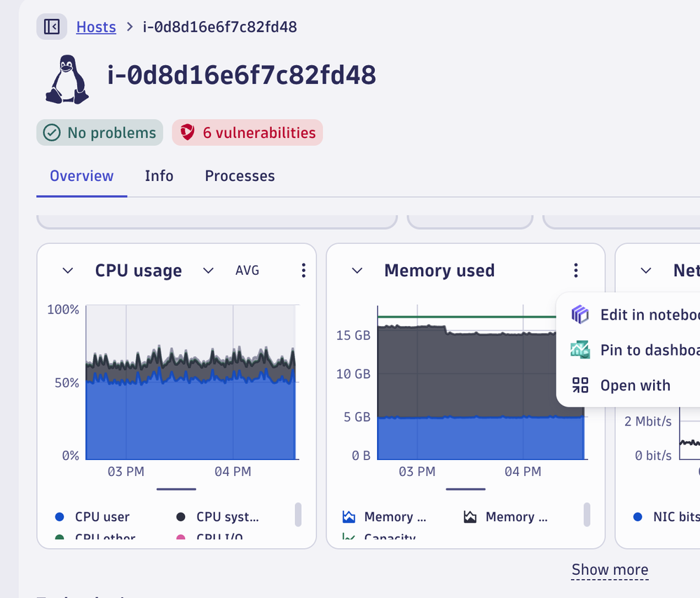
Task: Collapse the CPU usage tile chevron
Action: coord(68,271)
